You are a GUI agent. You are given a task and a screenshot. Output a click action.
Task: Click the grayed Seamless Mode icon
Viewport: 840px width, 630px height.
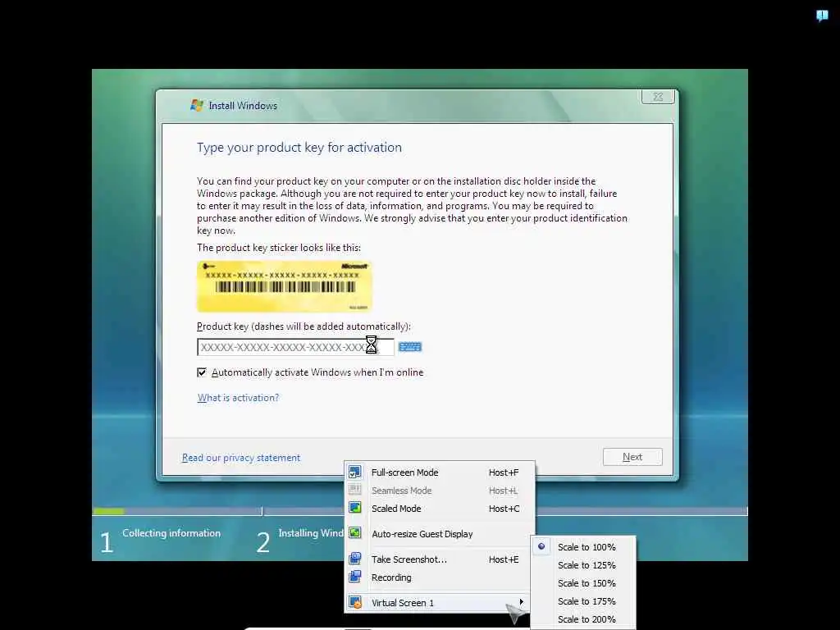[354, 490]
